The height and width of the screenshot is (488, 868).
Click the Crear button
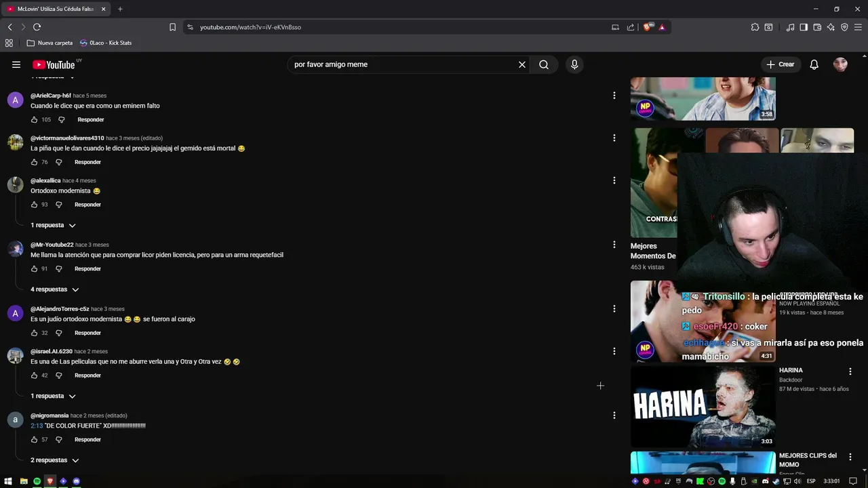(x=780, y=64)
